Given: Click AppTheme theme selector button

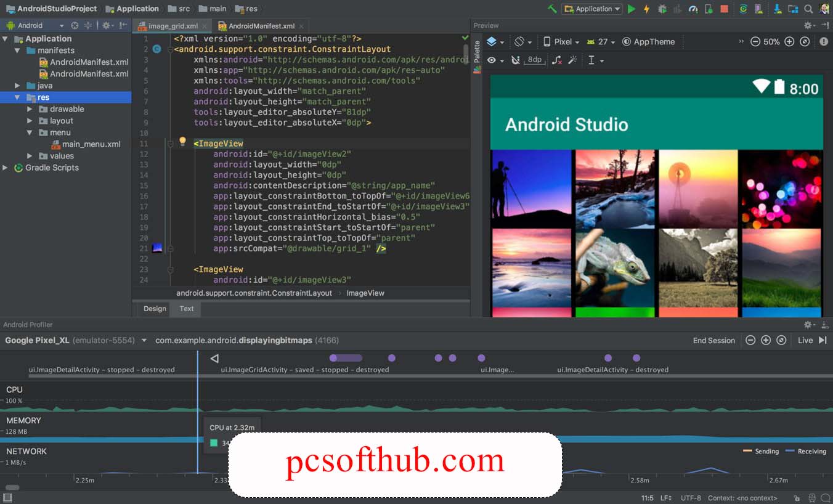Looking at the screenshot, I should coord(649,41).
